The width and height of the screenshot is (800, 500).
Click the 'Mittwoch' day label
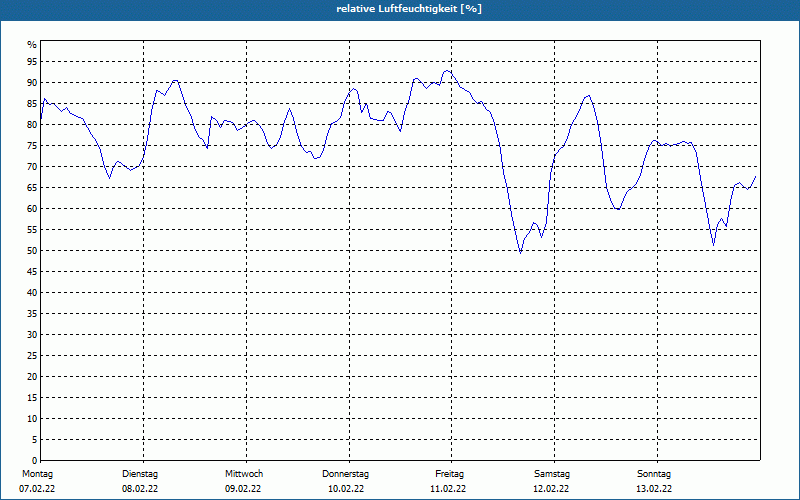tap(244, 474)
